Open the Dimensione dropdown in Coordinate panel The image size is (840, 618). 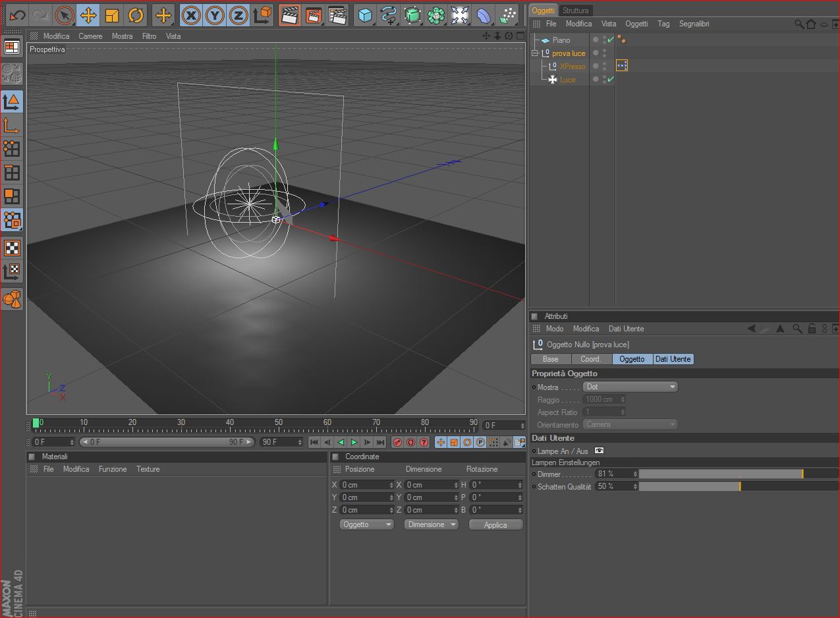coord(431,524)
